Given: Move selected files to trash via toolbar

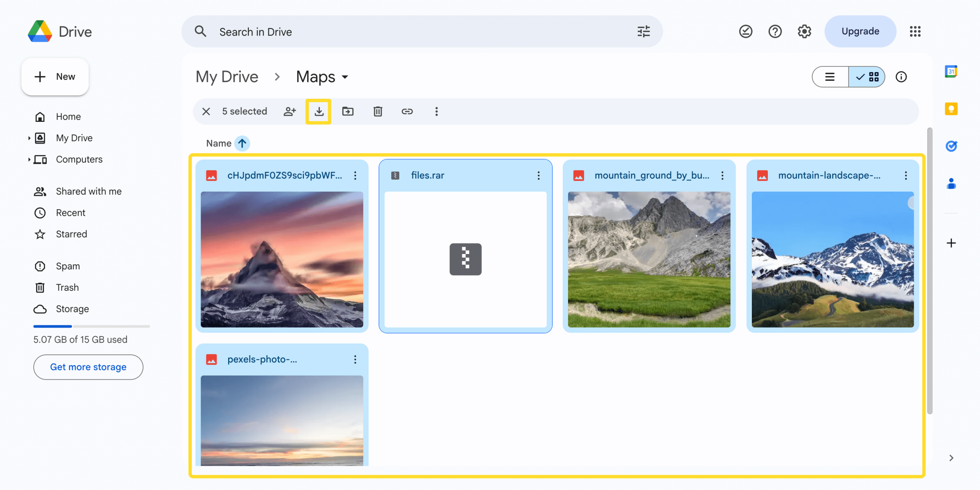Looking at the screenshot, I should click(377, 111).
